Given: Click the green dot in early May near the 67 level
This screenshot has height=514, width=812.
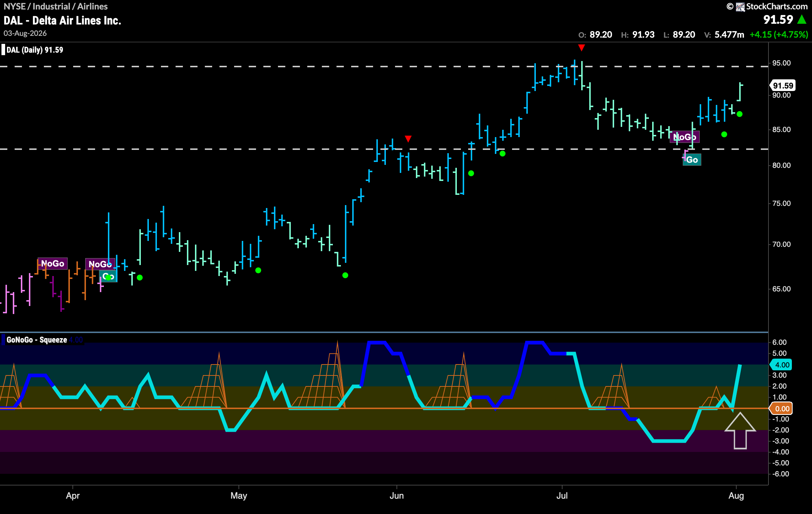Looking at the screenshot, I should click(258, 271).
